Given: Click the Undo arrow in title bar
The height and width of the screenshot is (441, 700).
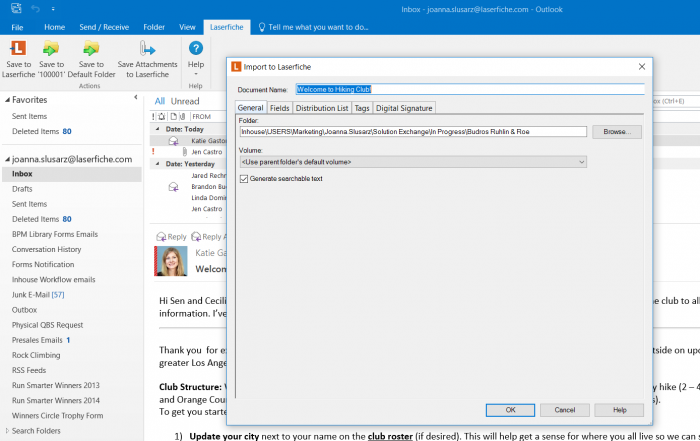Looking at the screenshot, I should tap(36, 8).
